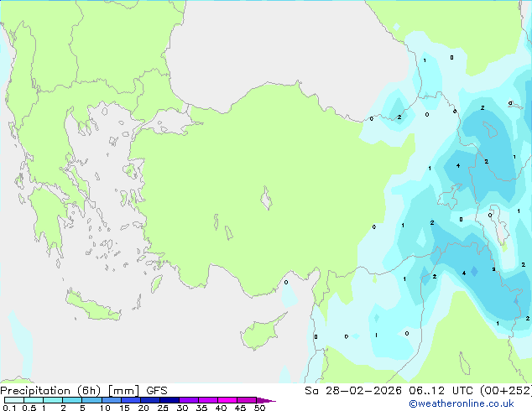Select the '25' legend label
Screen dimensions: 532x411
(163, 408)
